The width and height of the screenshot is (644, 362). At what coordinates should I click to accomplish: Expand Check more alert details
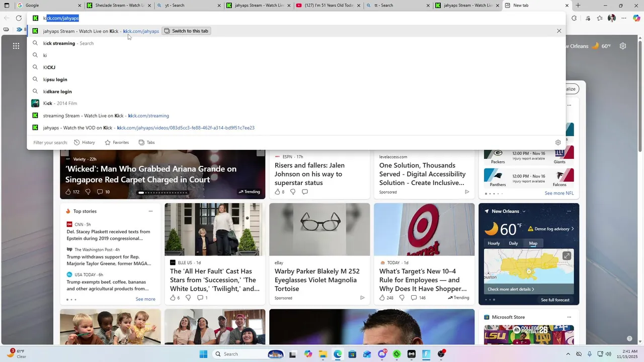pos(511,289)
